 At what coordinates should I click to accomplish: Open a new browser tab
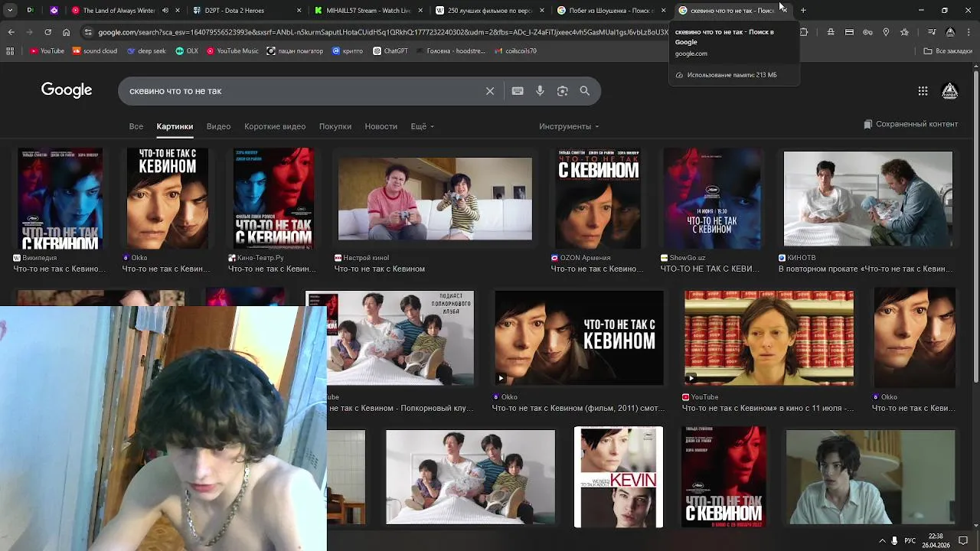(803, 11)
